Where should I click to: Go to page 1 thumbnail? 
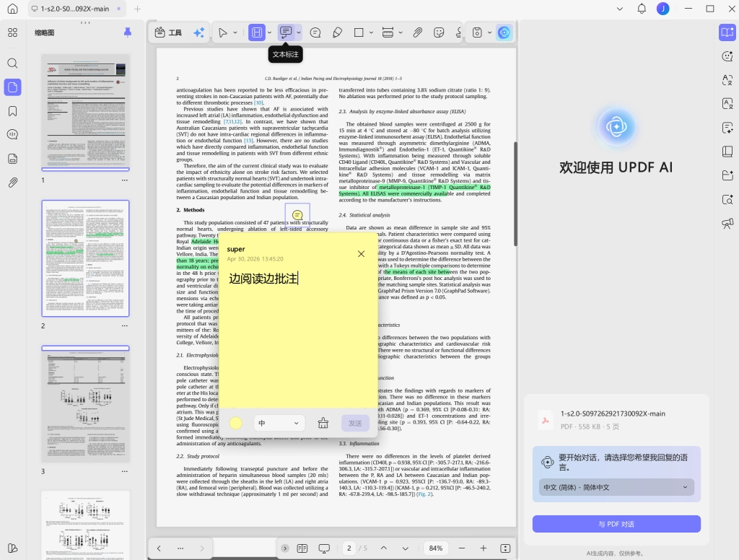point(85,111)
